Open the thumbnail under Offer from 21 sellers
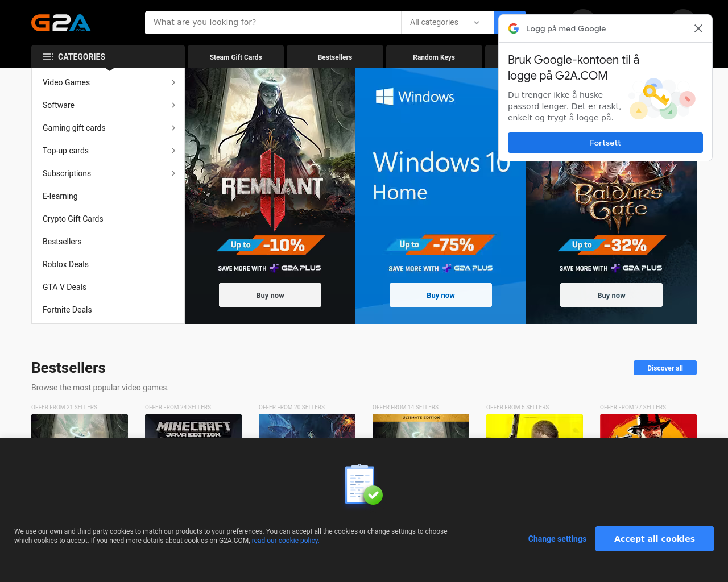Image resolution: width=728 pixels, height=582 pixels. click(x=80, y=426)
